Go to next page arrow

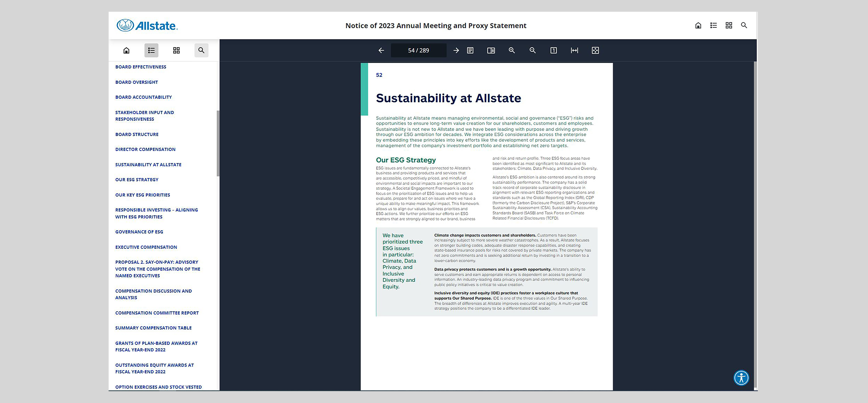pos(456,50)
